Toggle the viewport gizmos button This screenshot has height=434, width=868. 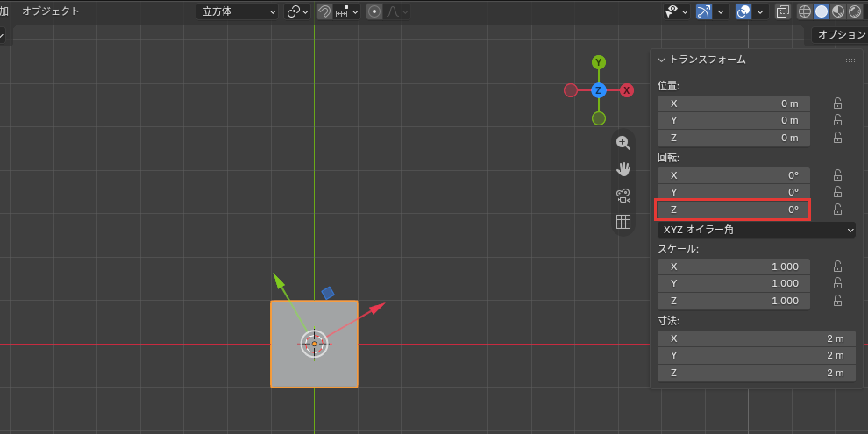coord(704,11)
